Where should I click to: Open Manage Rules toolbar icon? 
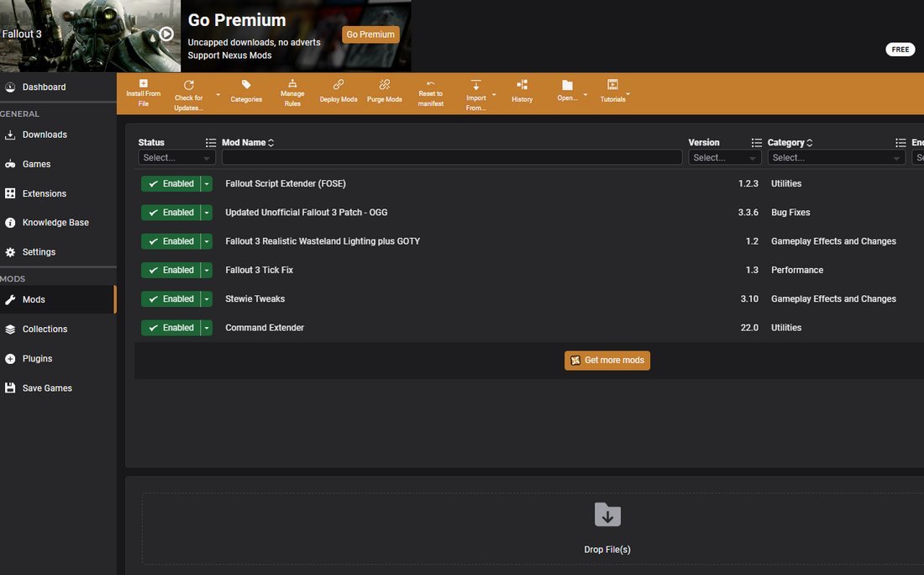292,83
